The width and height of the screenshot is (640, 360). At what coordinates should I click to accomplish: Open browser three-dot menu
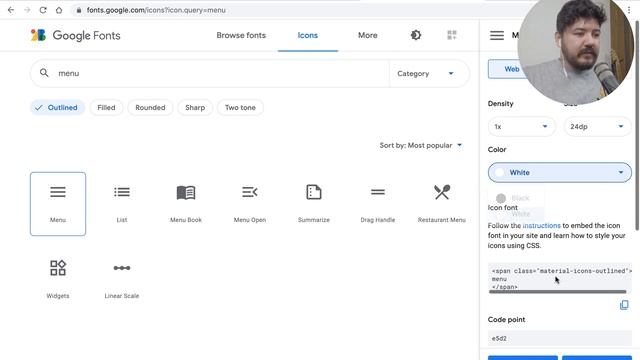[629, 10]
